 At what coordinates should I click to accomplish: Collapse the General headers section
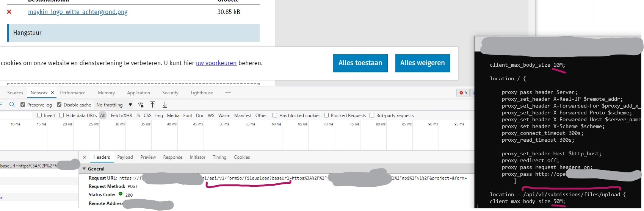coord(84,169)
